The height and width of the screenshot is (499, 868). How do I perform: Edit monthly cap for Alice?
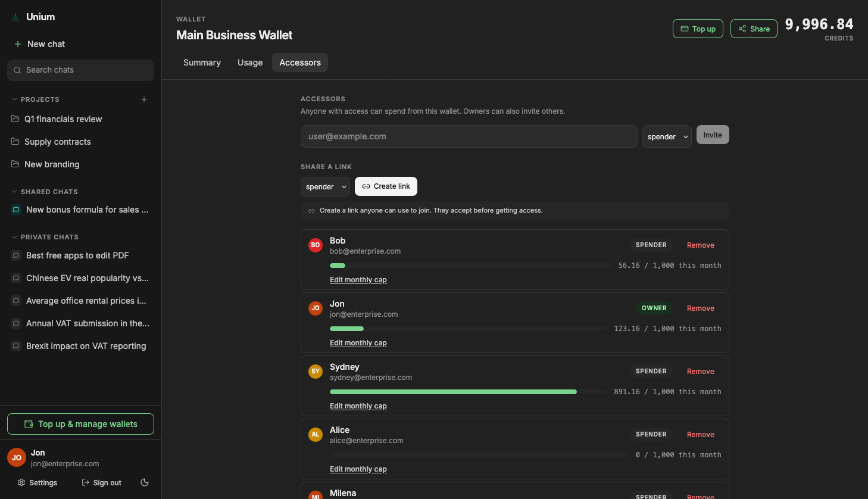pos(358,469)
